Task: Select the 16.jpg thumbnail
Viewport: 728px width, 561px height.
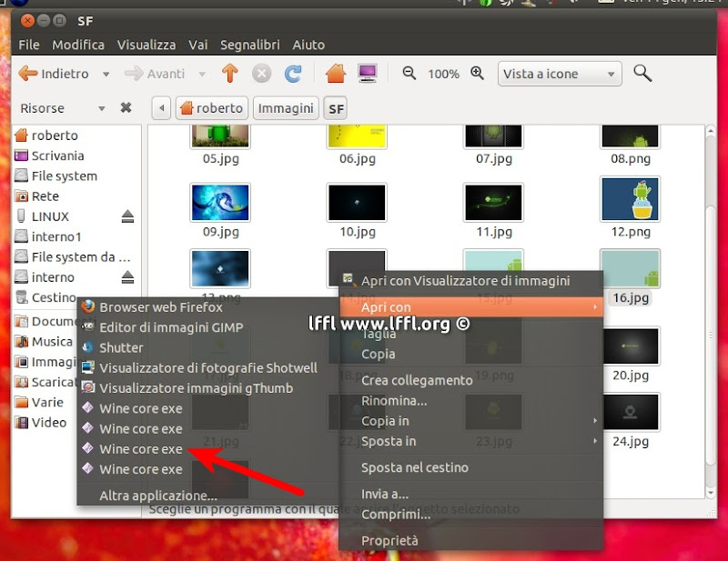Action: tap(631, 270)
